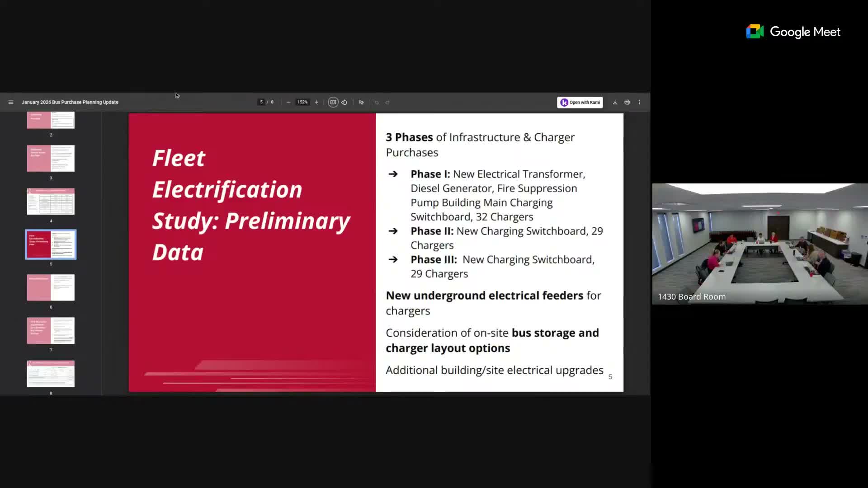
Task: Download the PDF document
Action: point(615,102)
